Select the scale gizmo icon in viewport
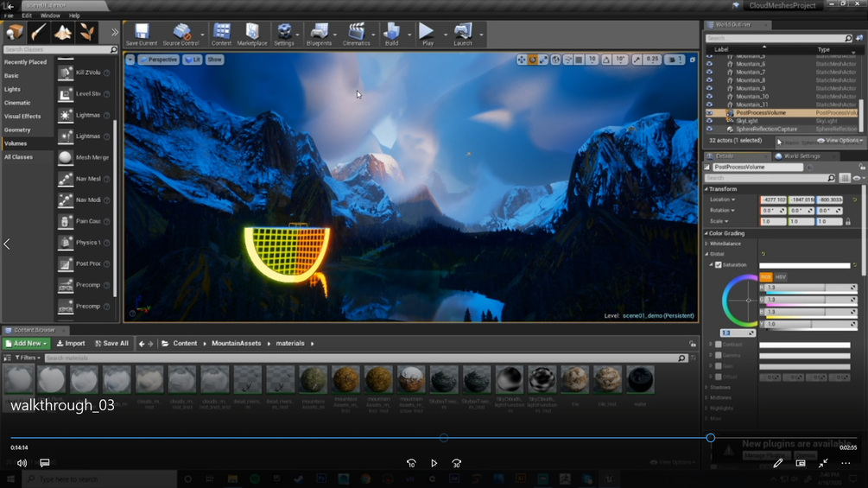 tap(543, 60)
